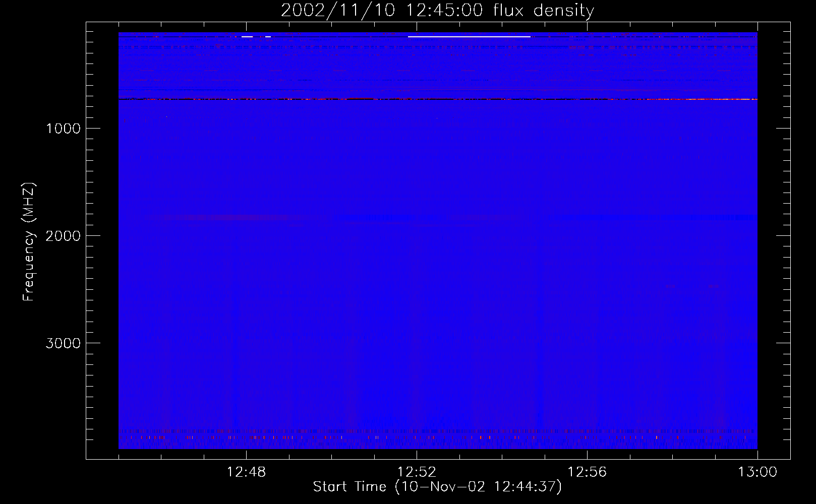Click the bright red interference band near 700 MHz
Viewport: 816px width, 504px height.
[438, 99]
